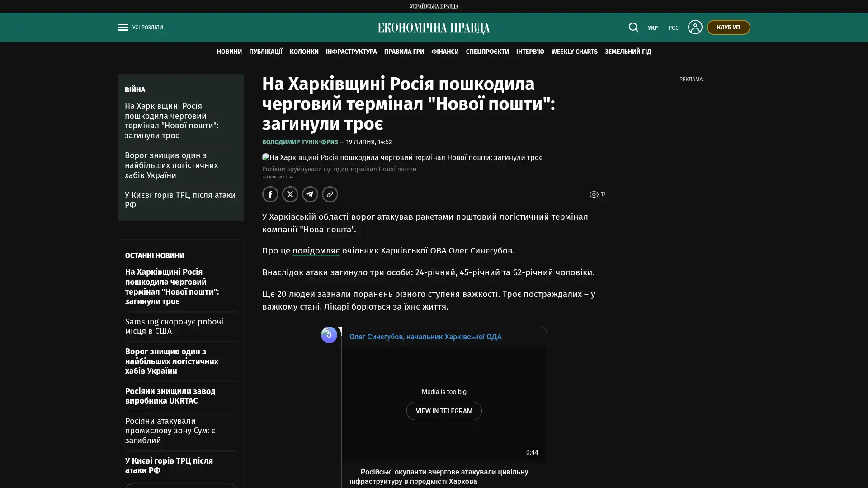Open the НОВИНИ menu item
Image resolution: width=868 pixels, height=488 pixels.
click(x=229, y=52)
